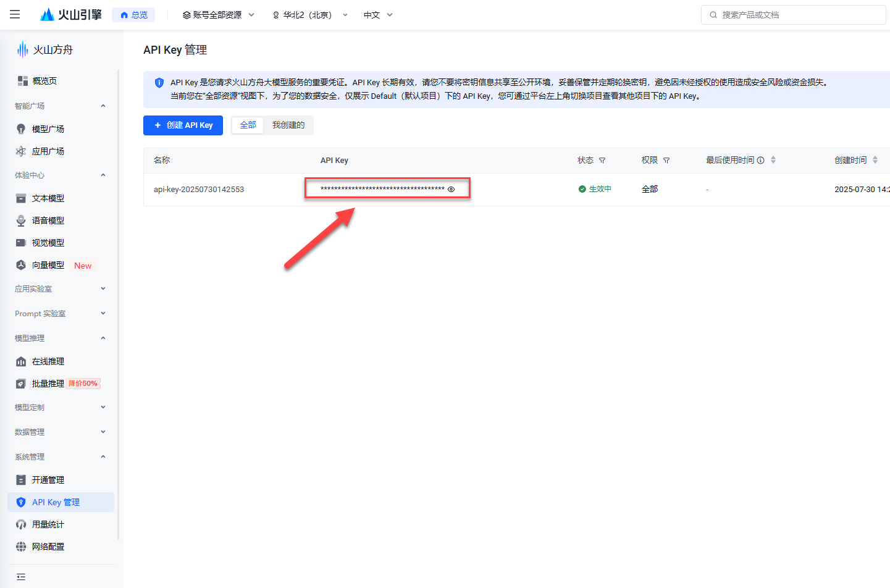Select the 全部 filter tab
Viewport: 890px width, 588px height.
pos(248,125)
